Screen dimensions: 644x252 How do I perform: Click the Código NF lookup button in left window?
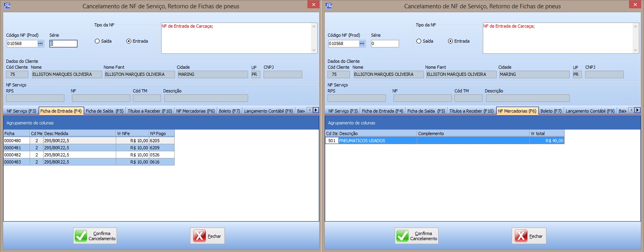(40, 43)
